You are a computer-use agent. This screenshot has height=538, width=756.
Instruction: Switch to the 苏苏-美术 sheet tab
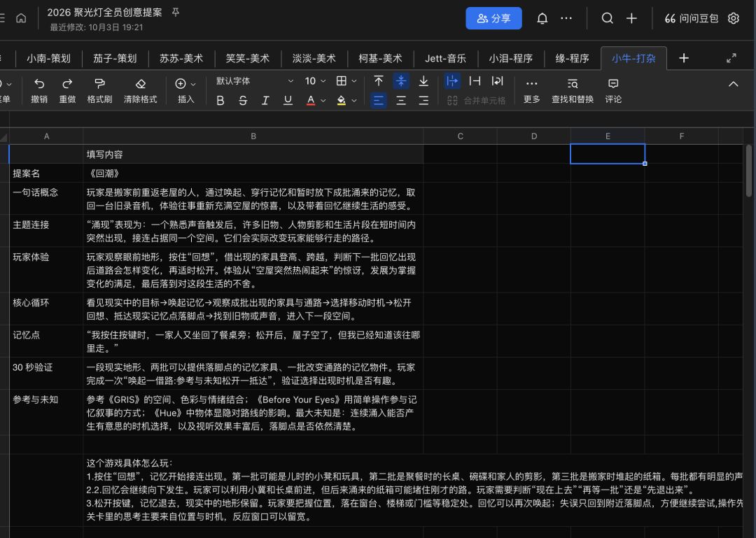(x=181, y=58)
